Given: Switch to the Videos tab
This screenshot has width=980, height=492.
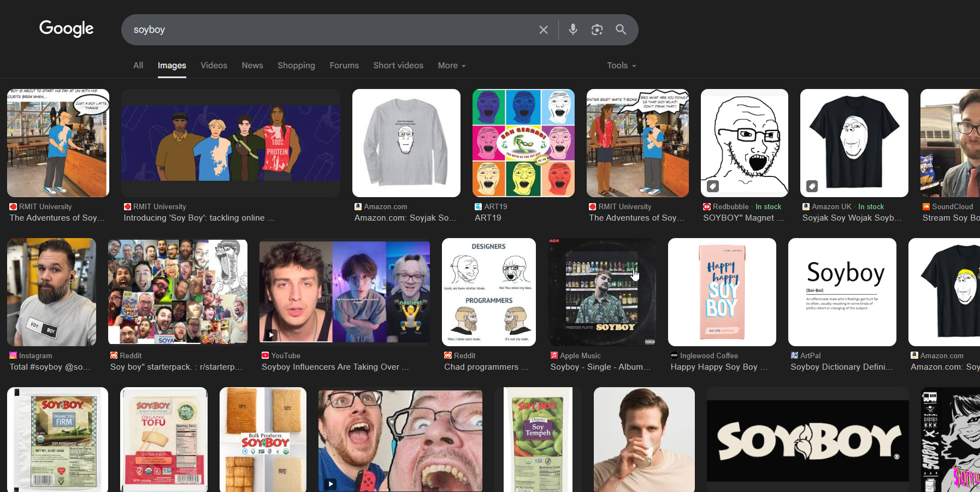Looking at the screenshot, I should (214, 66).
